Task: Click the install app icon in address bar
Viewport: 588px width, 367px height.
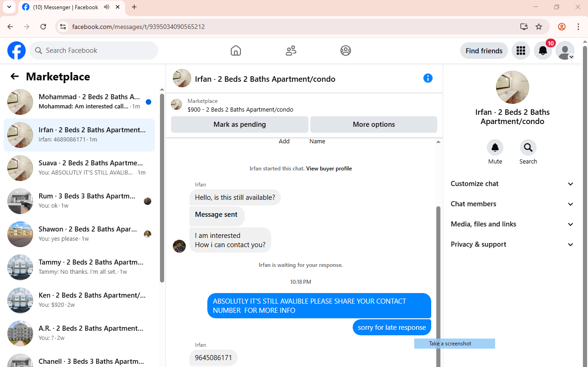Action: [524, 27]
